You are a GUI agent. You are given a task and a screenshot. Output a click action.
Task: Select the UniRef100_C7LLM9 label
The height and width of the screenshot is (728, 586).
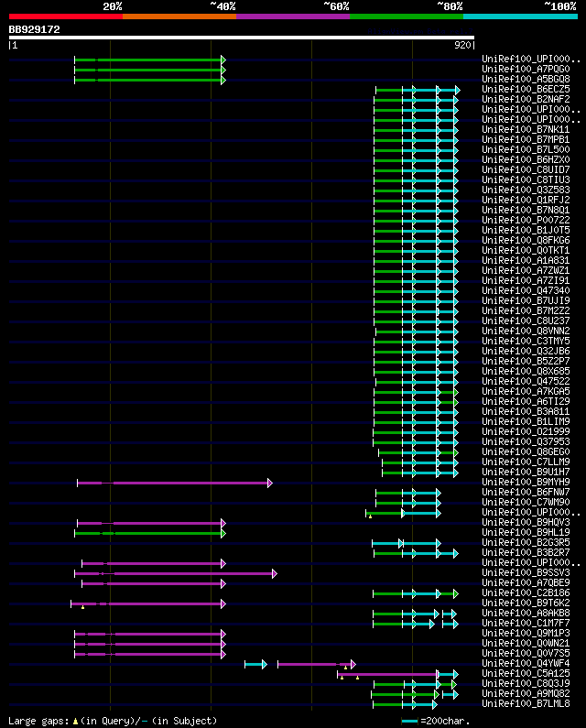tap(526, 462)
